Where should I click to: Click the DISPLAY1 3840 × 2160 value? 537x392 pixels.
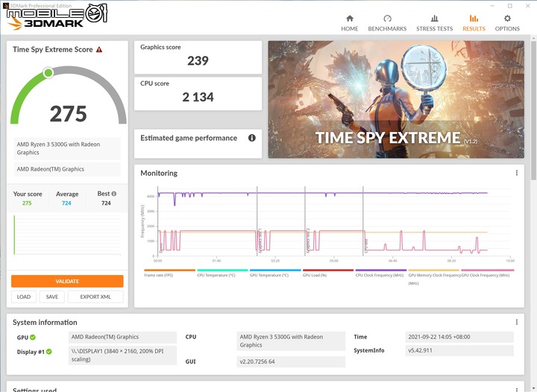point(122,355)
